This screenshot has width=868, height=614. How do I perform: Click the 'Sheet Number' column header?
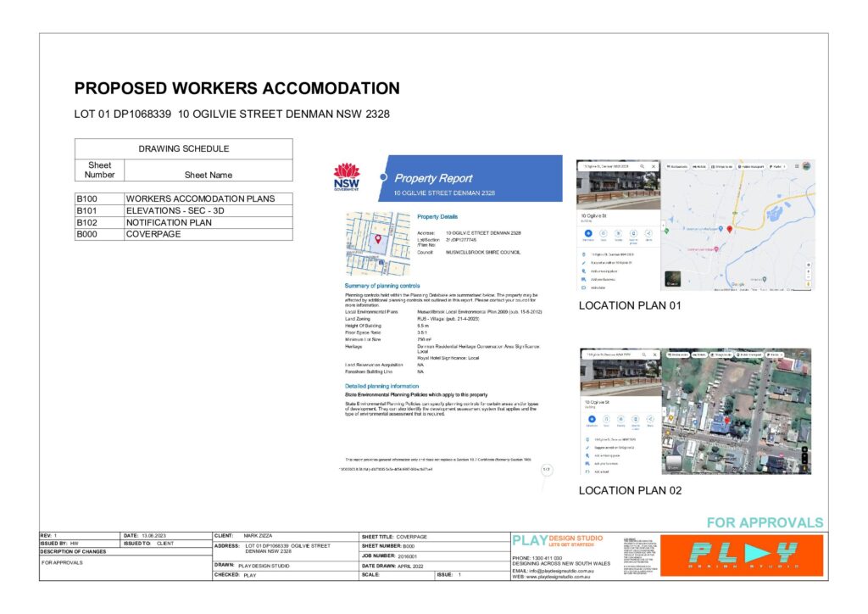pos(100,170)
